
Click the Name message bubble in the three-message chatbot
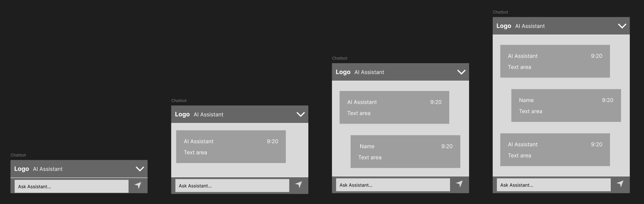(x=566, y=106)
